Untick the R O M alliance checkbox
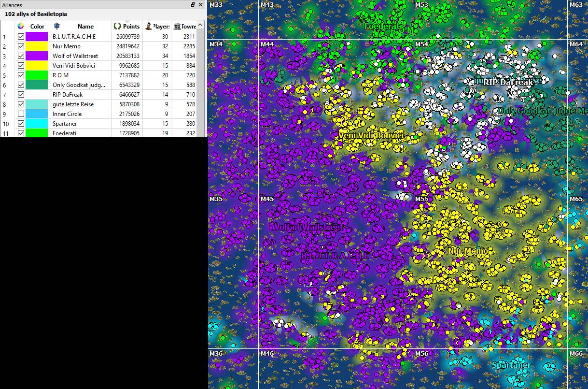 [21, 75]
